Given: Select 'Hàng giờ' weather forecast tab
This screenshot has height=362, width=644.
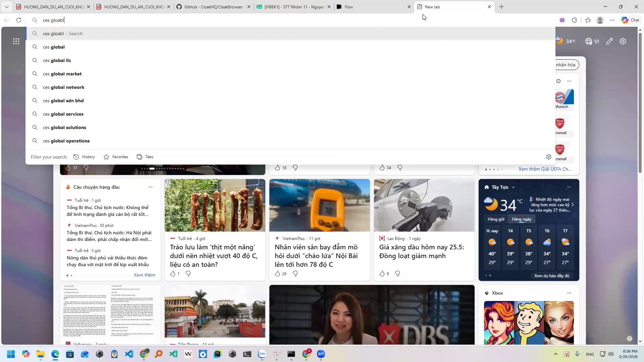Looking at the screenshot, I should [496, 219].
